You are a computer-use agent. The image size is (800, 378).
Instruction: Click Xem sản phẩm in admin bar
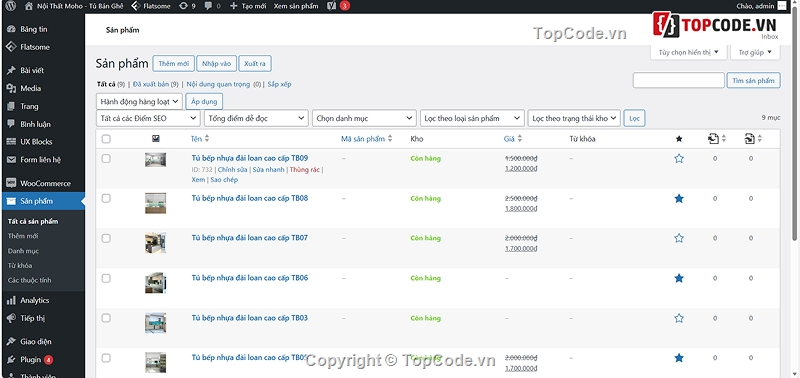296,6
